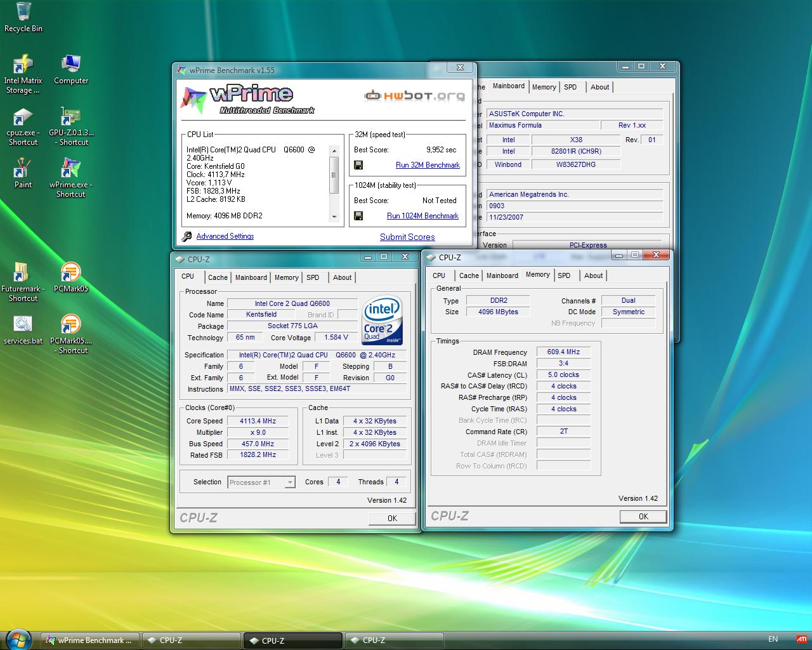Switch to the last CPU-Z taskbar button
This screenshot has width=812, height=650.
pyautogui.click(x=393, y=640)
